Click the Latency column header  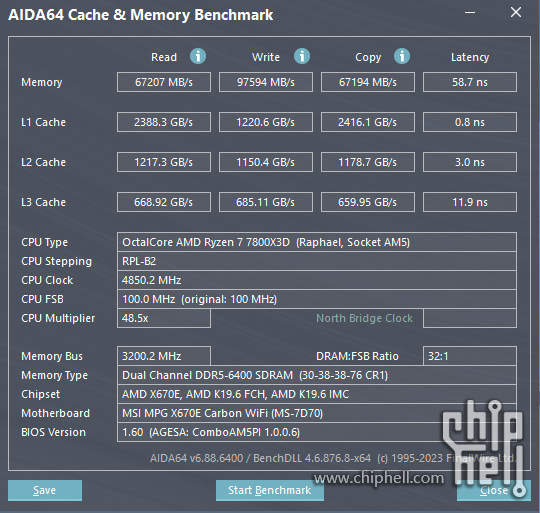click(x=470, y=57)
